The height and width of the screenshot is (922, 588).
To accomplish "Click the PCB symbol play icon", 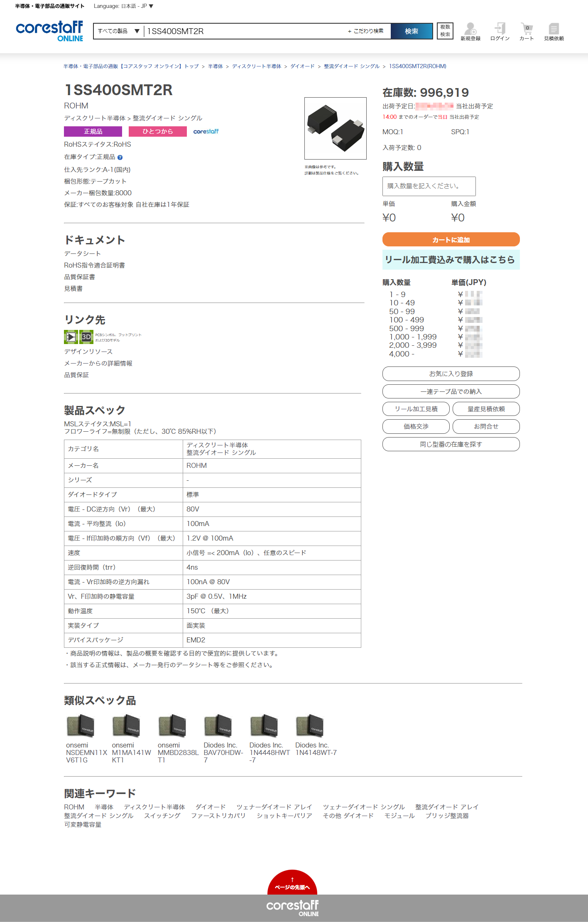I will 71,337.
